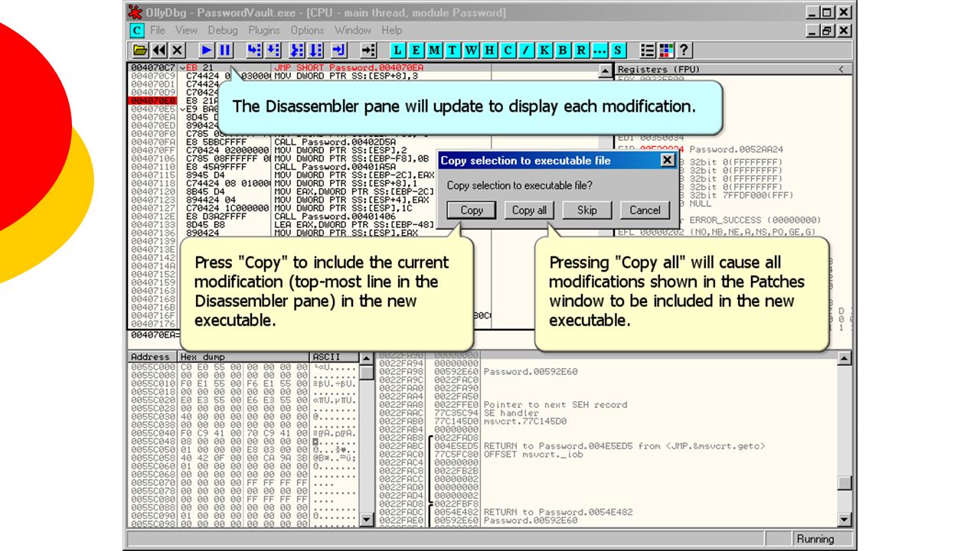Open References window via R button
The width and height of the screenshot is (980, 551).
click(x=582, y=51)
